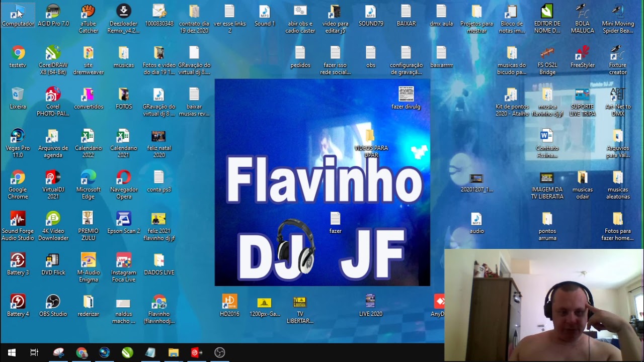This screenshot has width=644, height=362.
Task: Select the Sound 1 MP3 file
Action: click(x=265, y=15)
